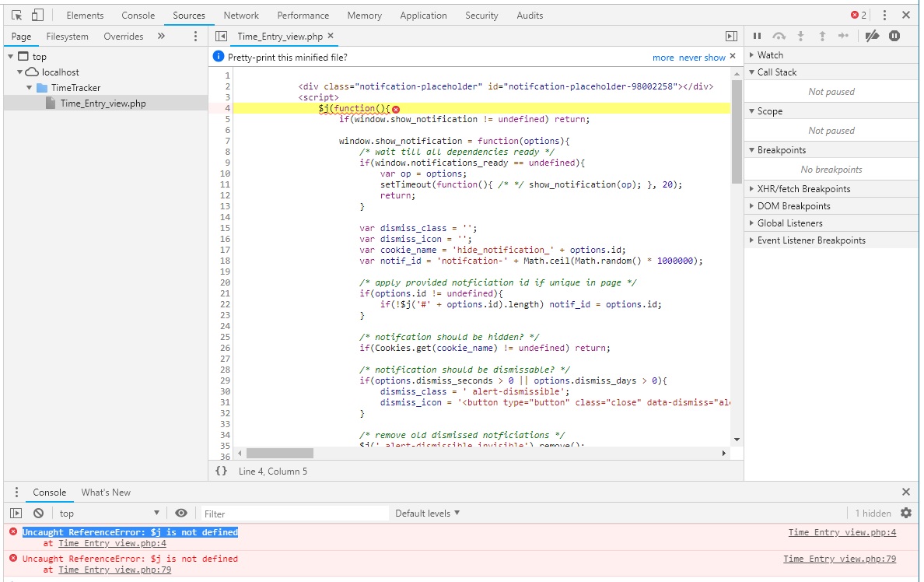This screenshot has width=924, height=582.
Task: Show the console sidebar
Action: pyautogui.click(x=16, y=514)
